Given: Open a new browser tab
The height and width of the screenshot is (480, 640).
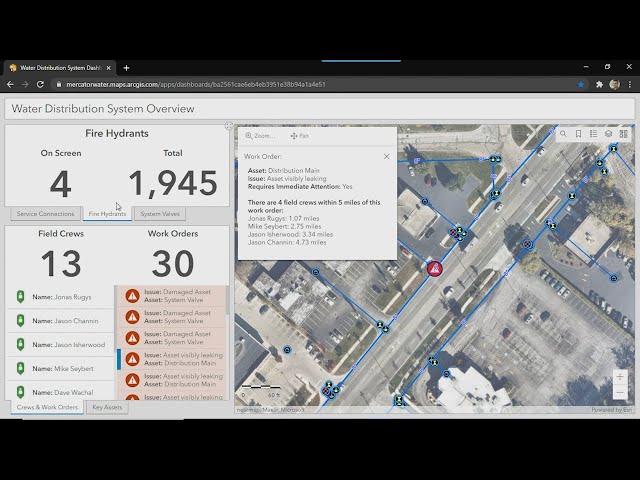Looking at the screenshot, I should coord(127,68).
